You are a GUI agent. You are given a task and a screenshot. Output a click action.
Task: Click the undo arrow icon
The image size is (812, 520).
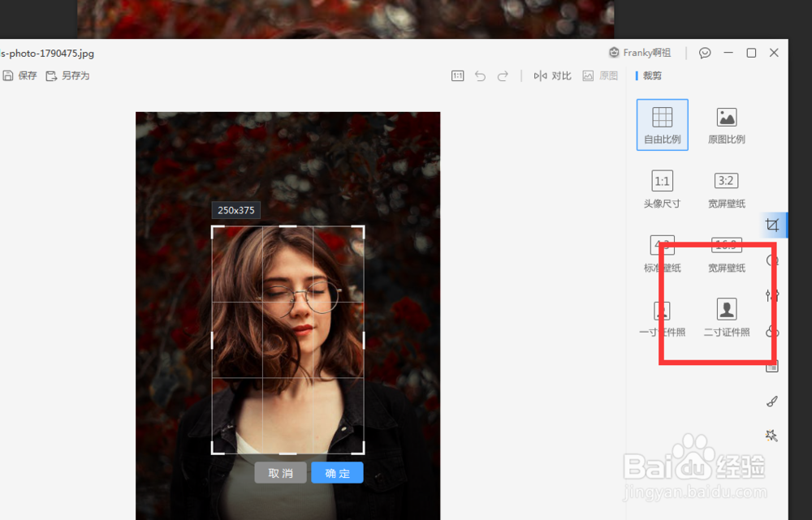(480, 76)
